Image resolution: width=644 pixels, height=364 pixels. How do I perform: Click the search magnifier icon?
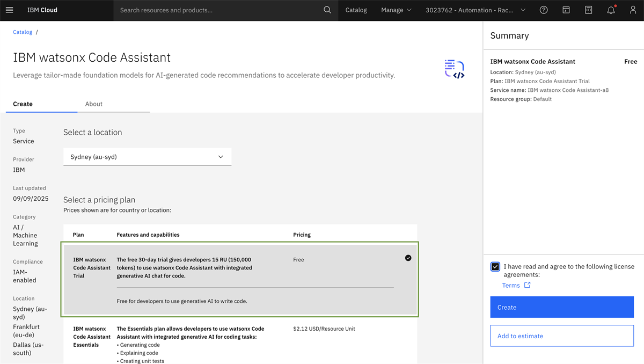[327, 10]
